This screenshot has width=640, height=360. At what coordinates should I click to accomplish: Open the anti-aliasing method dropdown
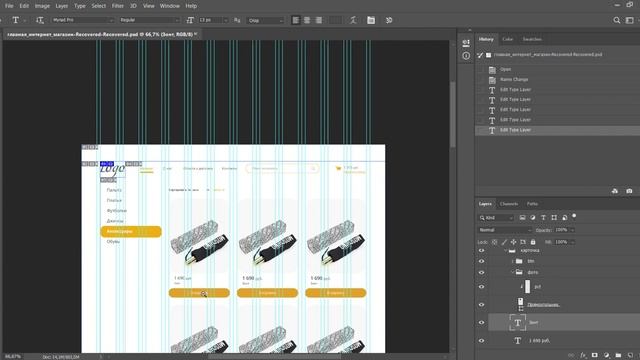(265, 20)
